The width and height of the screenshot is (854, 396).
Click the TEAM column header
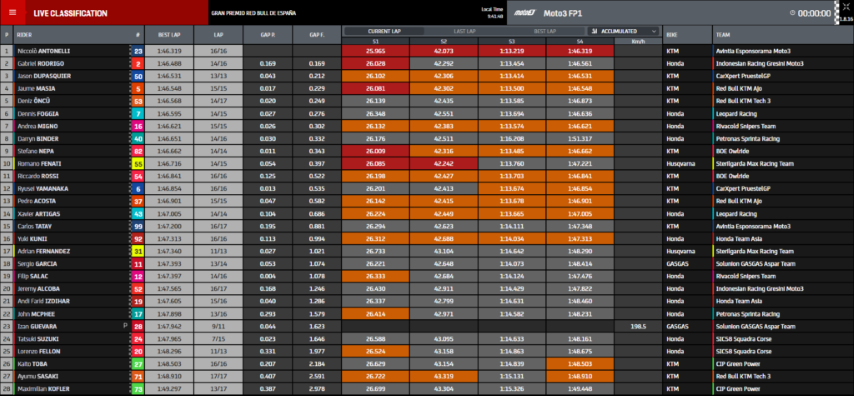tap(783, 35)
